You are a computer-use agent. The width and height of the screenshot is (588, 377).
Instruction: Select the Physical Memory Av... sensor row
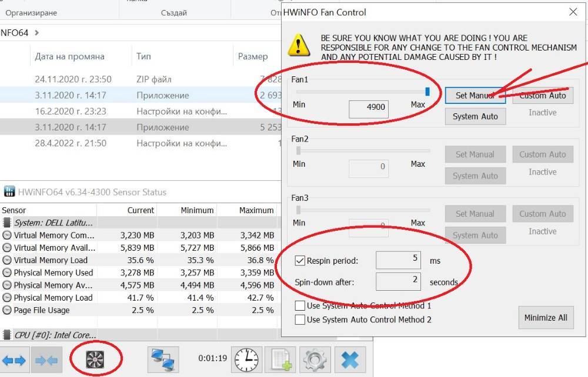[139, 285]
